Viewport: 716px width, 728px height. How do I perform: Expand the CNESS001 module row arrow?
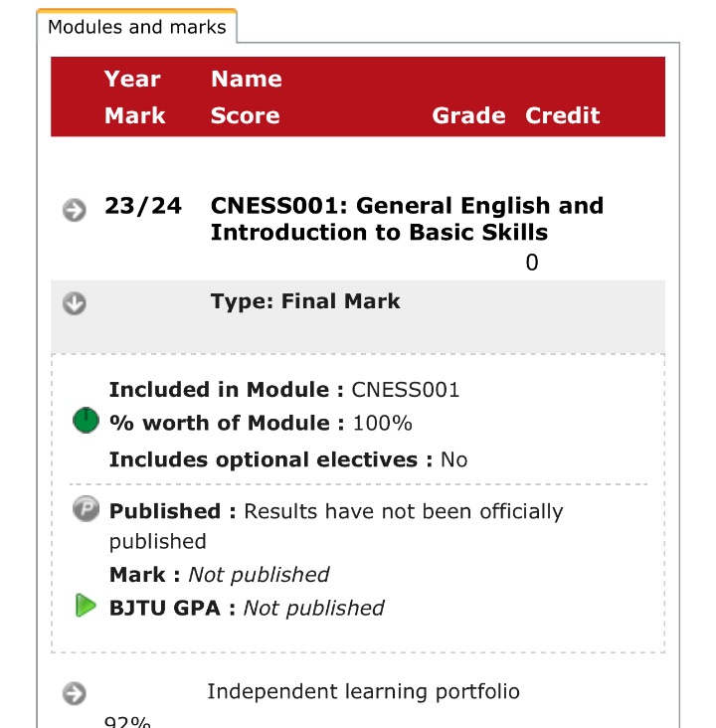pyautogui.click(x=75, y=210)
